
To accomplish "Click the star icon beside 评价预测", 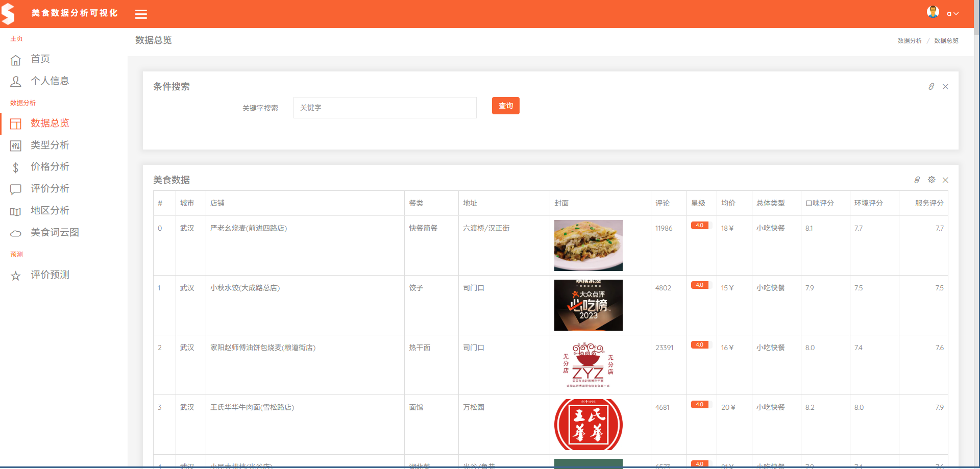I will 16,276.
